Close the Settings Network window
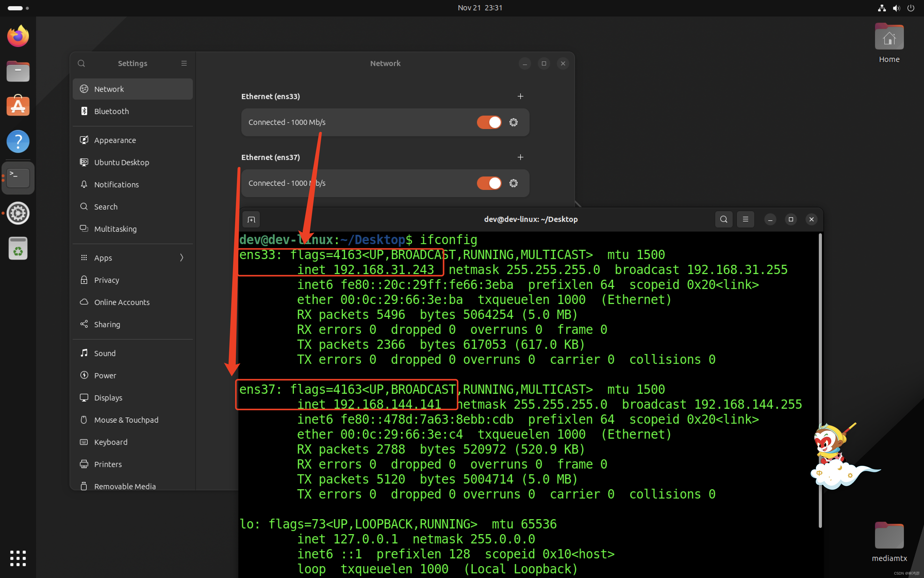Screen dimensions: 924x578 tap(563, 63)
